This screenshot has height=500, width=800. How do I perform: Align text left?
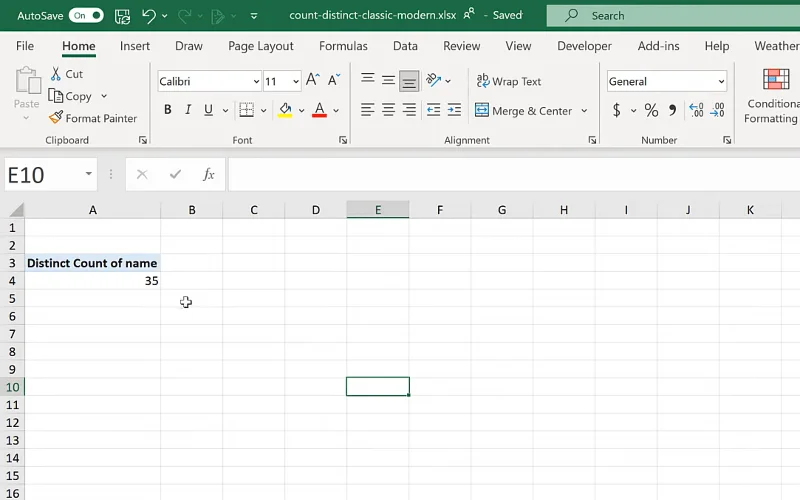tap(367, 110)
